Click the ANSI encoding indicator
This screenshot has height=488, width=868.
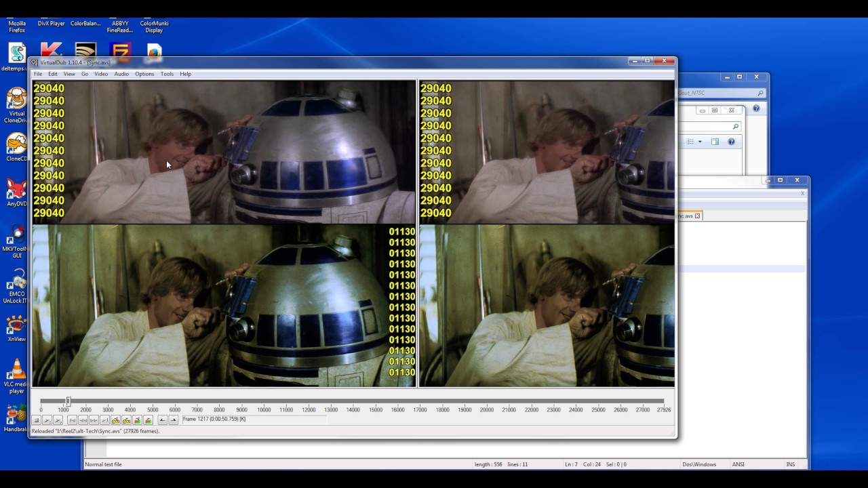coord(738,464)
